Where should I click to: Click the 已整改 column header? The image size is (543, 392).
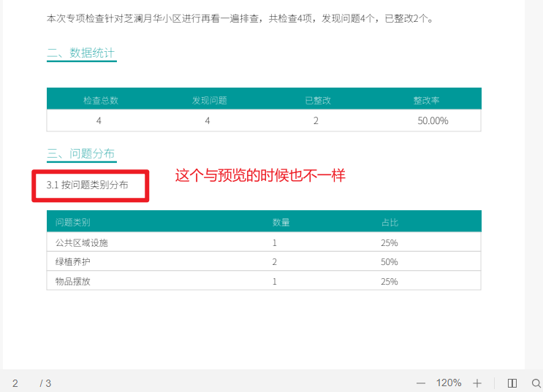318,100
